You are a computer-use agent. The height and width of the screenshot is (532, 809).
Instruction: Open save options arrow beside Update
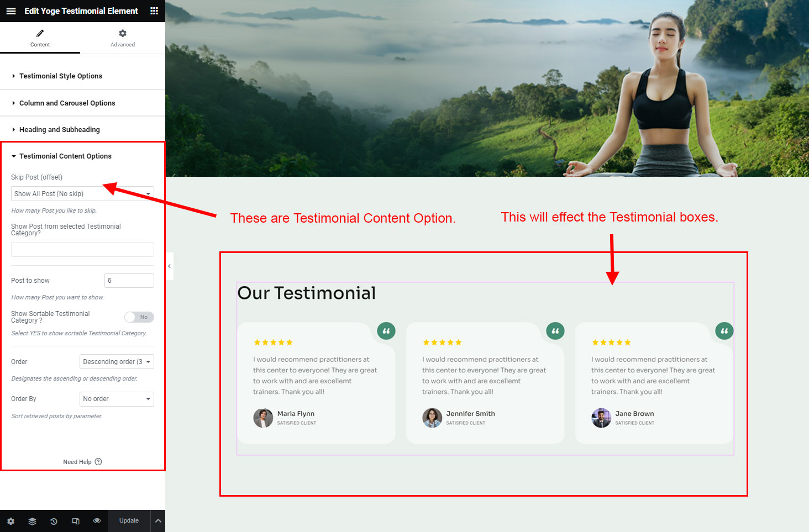[x=158, y=521]
